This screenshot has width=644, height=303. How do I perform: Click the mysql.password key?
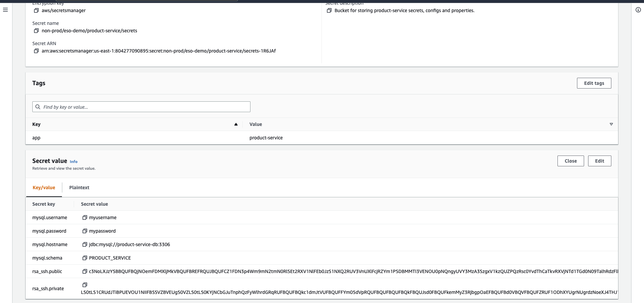tap(49, 231)
